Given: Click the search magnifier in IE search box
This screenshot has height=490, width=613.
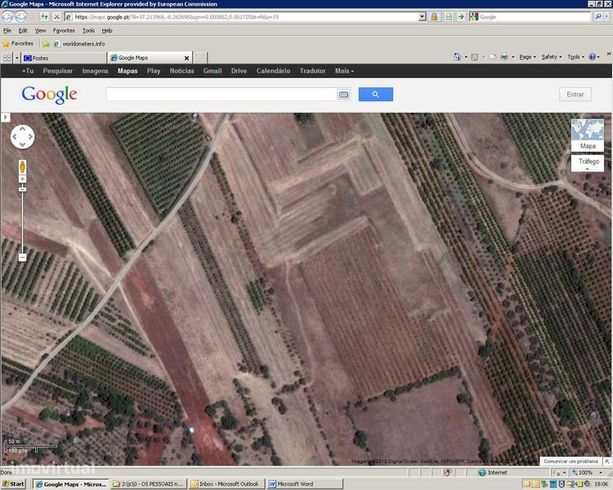Looking at the screenshot, I should [x=598, y=17].
